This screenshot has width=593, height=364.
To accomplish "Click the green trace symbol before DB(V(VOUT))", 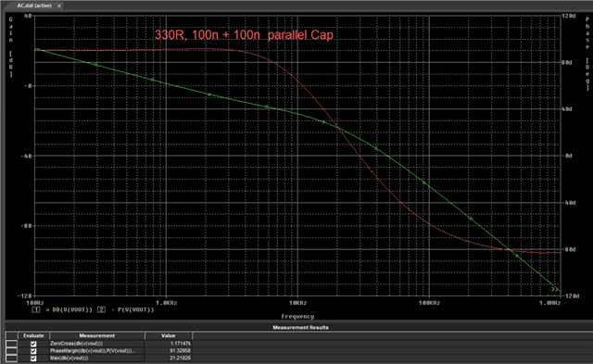I will click(x=47, y=310).
